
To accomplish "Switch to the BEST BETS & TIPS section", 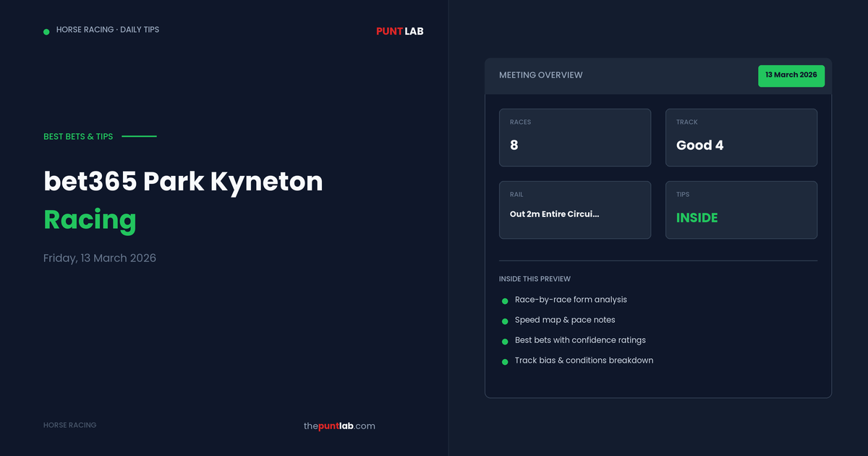I will [78, 136].
